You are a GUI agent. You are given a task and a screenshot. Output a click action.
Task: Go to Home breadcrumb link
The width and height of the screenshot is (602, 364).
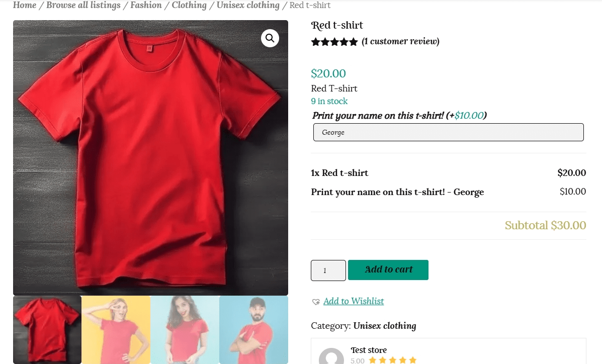pyautogui.click(x=25, y=6)
